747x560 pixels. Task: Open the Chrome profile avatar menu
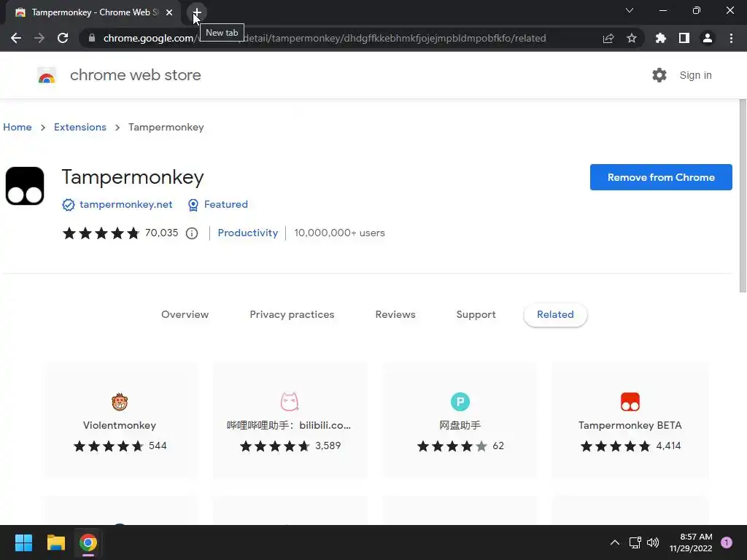[x=708, y=38]
